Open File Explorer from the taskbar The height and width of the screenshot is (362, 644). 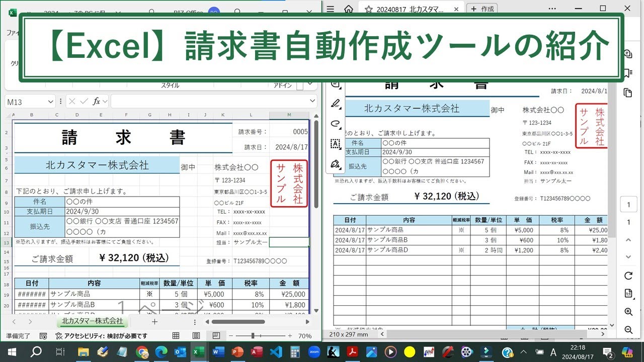tap(83, 352)
